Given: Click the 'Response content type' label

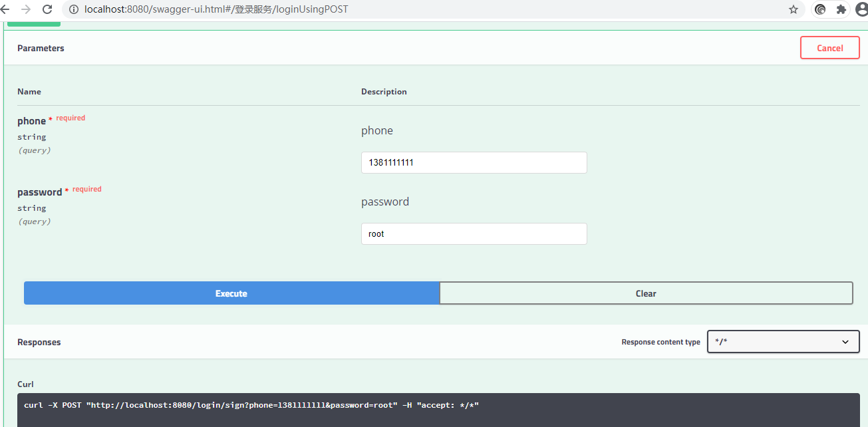Looking at the screenshot, I should (x=660, y=342).
